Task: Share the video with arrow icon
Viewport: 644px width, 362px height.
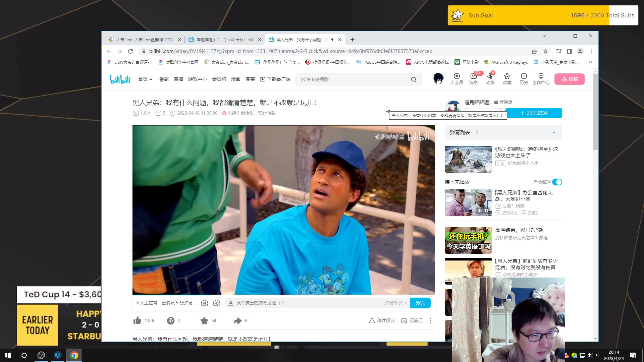Action: tap(237, 321)
